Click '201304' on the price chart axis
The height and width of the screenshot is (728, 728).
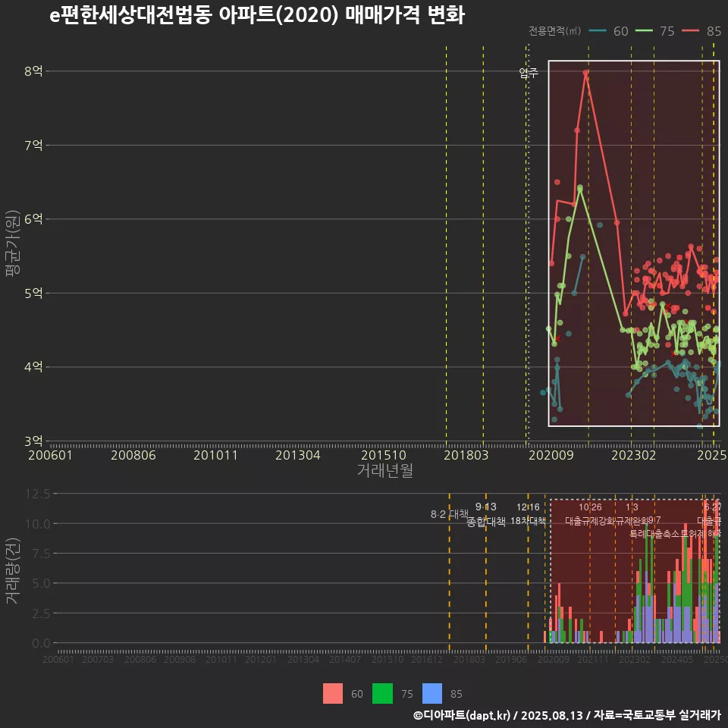[298, 455]
